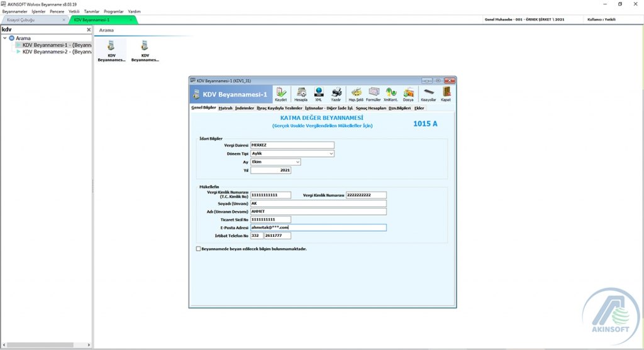Click right arrow of sidebar scrollbar
This screenshot has height=350, width=644.
89,345
